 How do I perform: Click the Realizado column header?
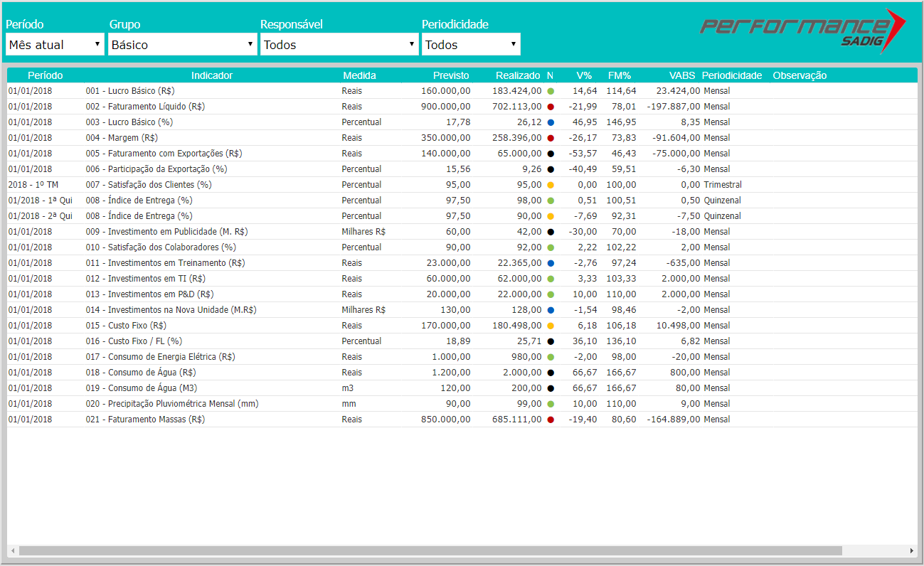pos(518,75)
